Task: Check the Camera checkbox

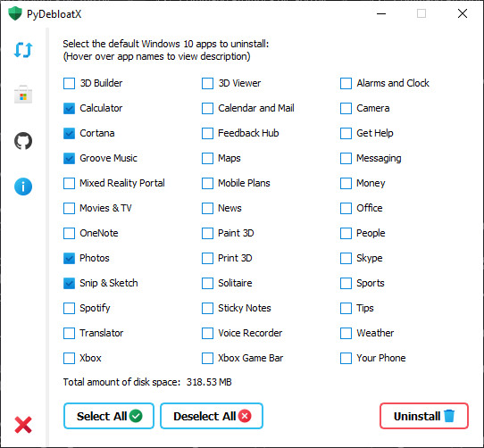Action: (346, 108)
